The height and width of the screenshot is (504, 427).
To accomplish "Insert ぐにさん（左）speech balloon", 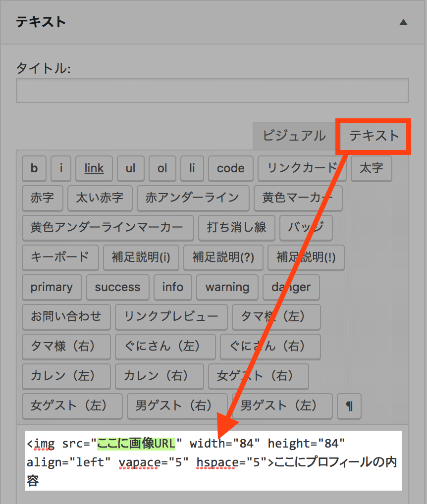I will [165, 346].
